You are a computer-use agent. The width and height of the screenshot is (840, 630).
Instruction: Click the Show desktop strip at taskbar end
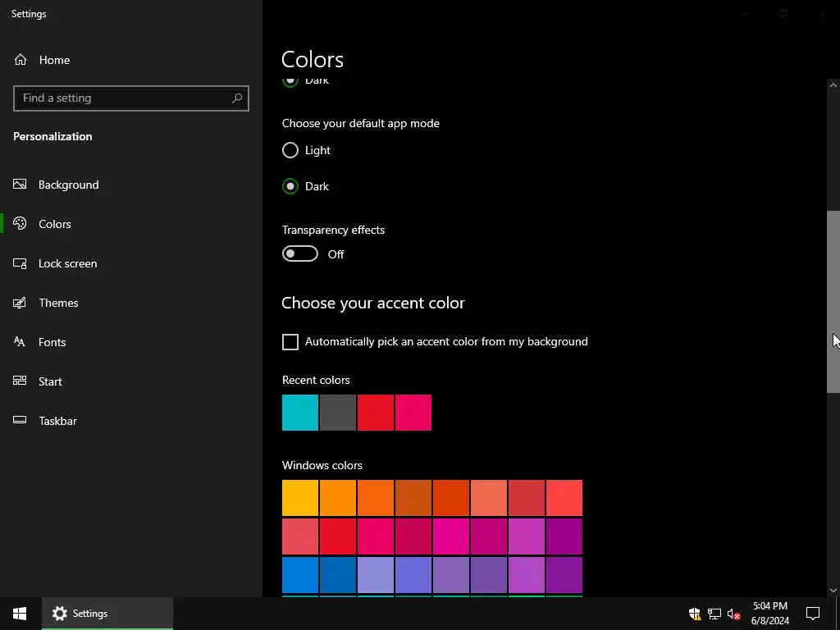(x=838, y=614)
